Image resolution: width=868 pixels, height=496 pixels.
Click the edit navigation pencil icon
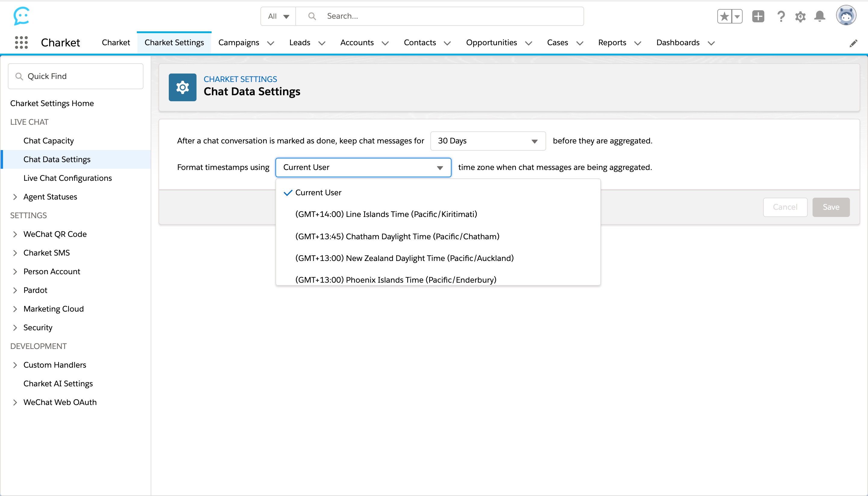pyautogui.click(x=853, y=43)
